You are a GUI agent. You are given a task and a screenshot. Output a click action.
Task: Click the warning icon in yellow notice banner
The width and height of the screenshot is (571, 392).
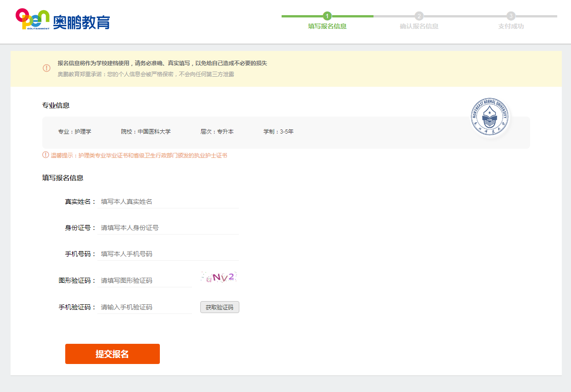pyautogui.click(x=46, y=68)
